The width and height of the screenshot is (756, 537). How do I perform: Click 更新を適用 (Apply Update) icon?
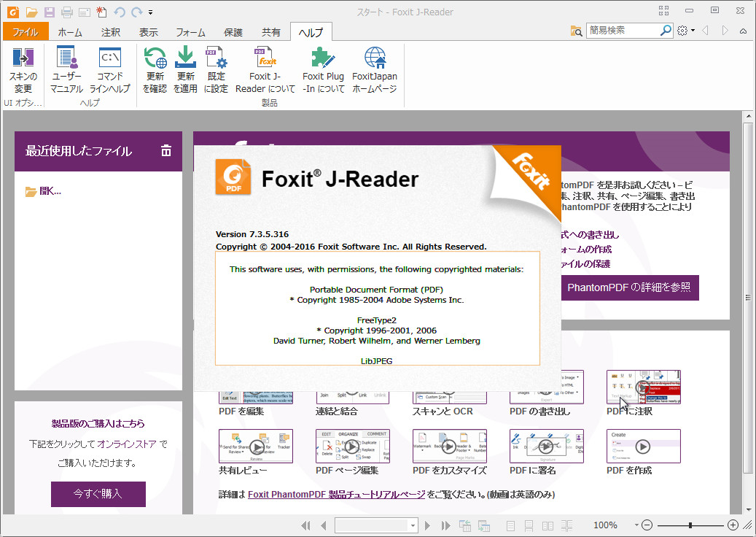coord(185,70)
